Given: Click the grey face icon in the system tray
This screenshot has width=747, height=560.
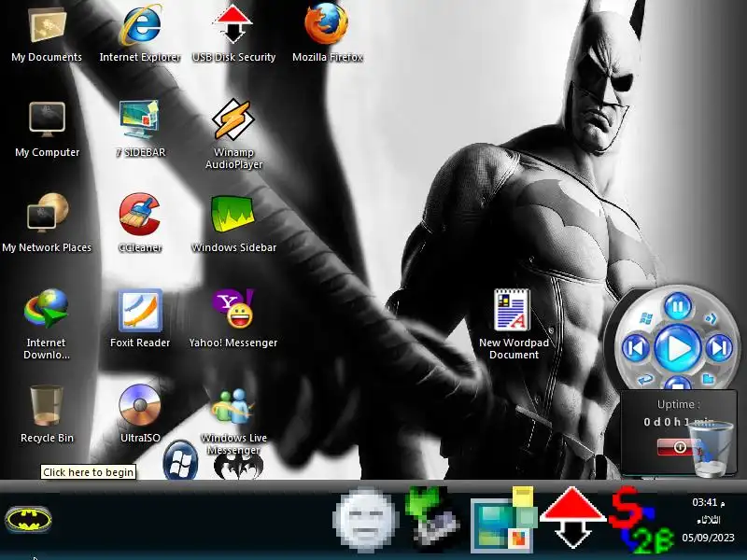Looking at the screenshot, I should (x=365, y=520).
